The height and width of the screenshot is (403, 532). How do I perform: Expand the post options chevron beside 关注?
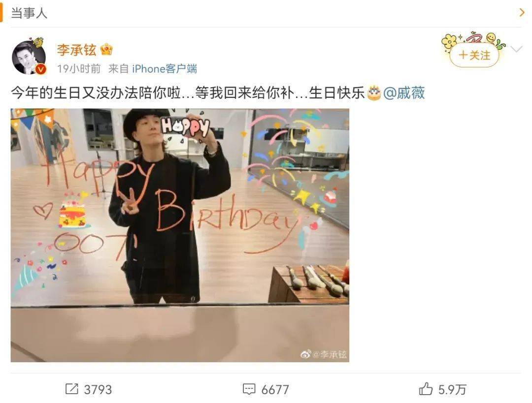click(516, 50)
